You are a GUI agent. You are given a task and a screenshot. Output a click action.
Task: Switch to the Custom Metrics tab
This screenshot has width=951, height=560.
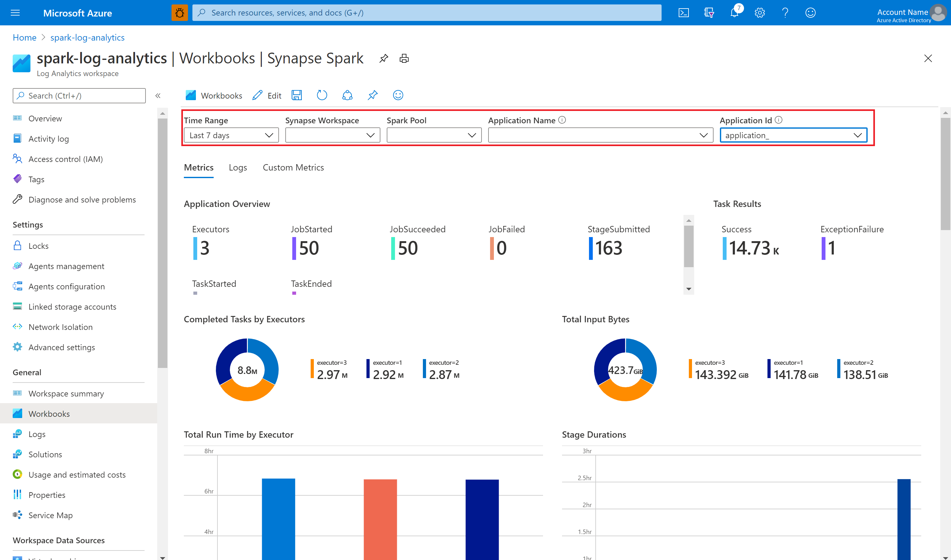click(294, 167)
